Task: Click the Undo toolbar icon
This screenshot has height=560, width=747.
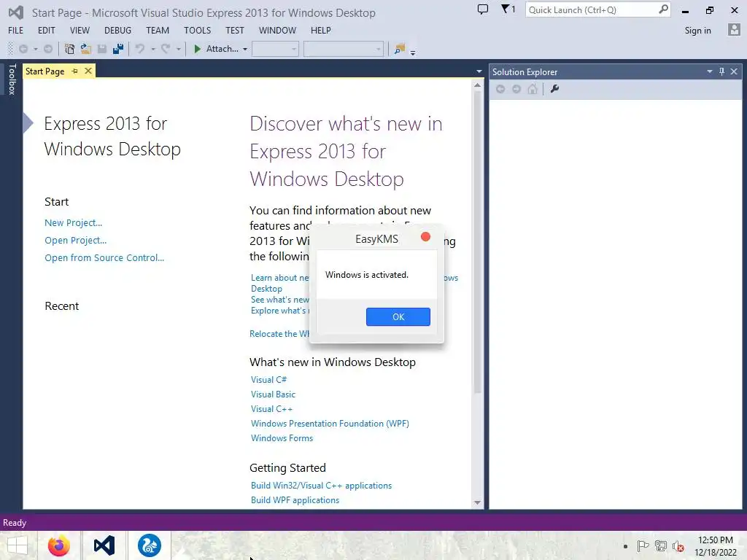Action: tap(140, 49)
